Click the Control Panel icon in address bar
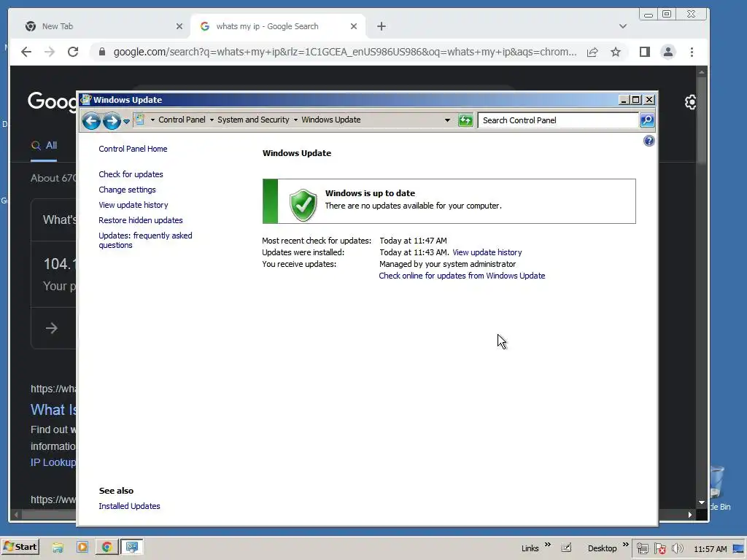The height and width of the screenshot is (560, 747). (x=139, y=120)
